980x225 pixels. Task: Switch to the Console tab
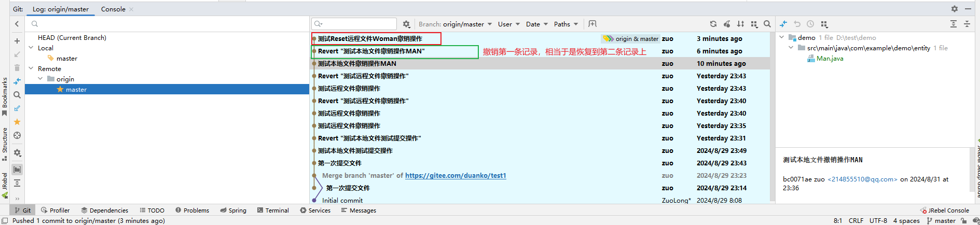point(113,9)
